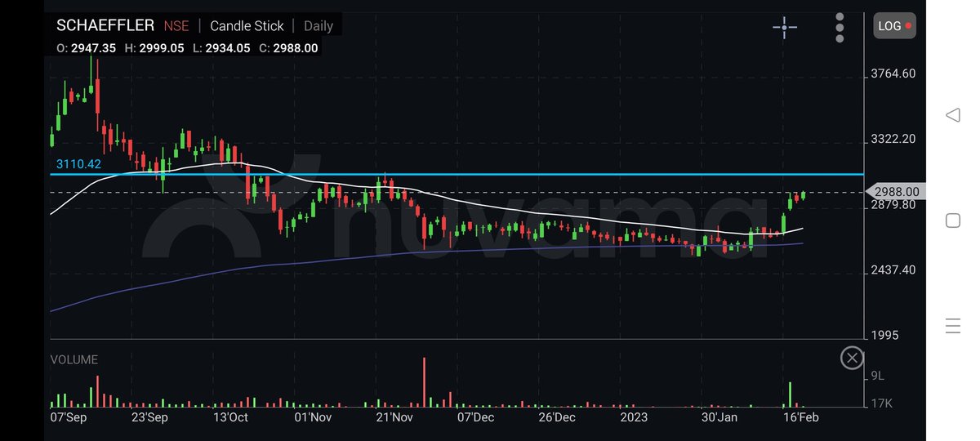Image resolution: width=980 pixels, height=441 pixels.
Task: Tap the Android back triangle
Action: pyautogui.click(x=952, y=115)
